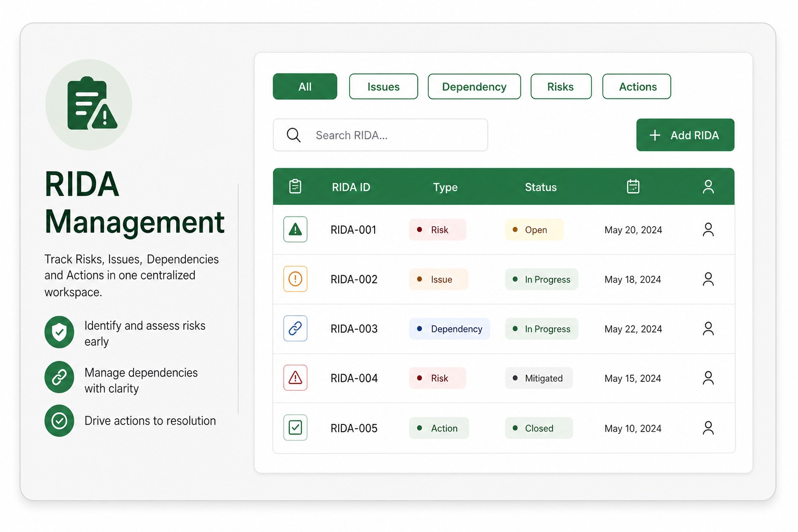Click the RIDA clipboard warning logo
The height and width of the screenshot is (532, 798).
pos(89,104)
